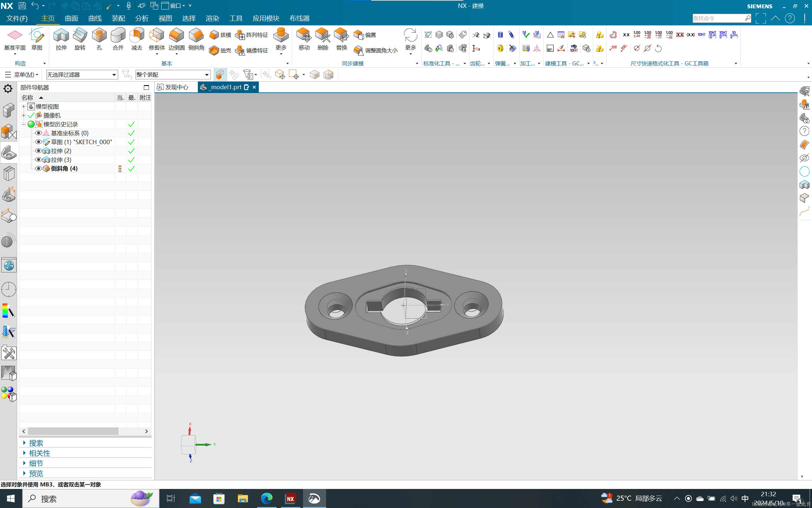Select the 拉伸 (Extrude) tool
The height and width of the screenshot is (508, 812).
click(61, 39)
